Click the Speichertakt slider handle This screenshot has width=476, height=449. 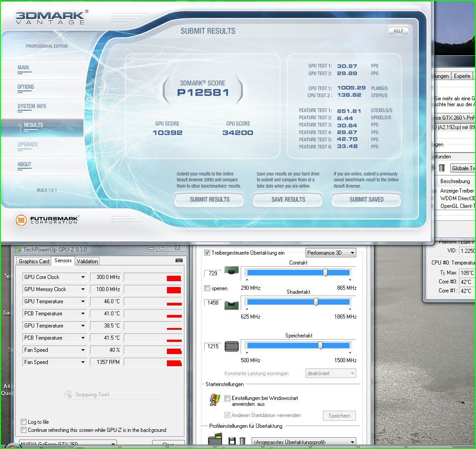point(320,345)
